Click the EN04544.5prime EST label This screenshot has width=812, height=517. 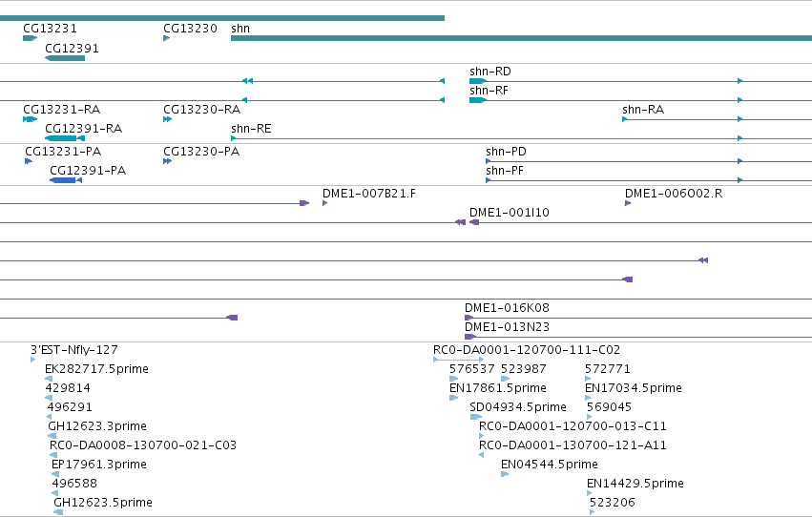click(x=549, y=465)
